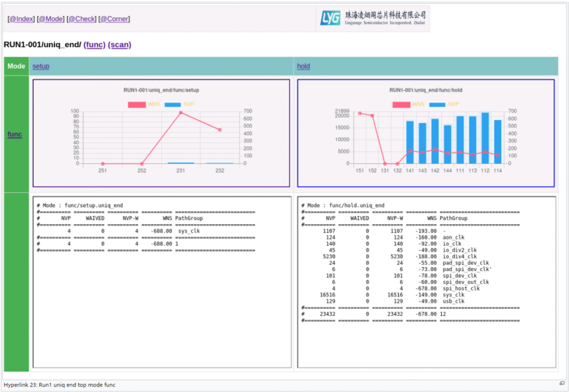Open the (func) link in the title
The width and height of the screenshot is (569, 392).
[x=94, y=44]
